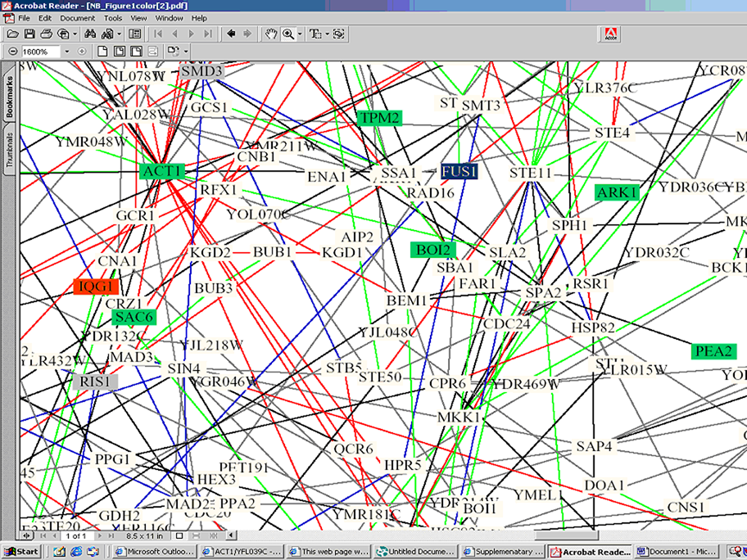Click the Adobe logo icon
This screenshot has width=747, height=560.
coord(609,34)
